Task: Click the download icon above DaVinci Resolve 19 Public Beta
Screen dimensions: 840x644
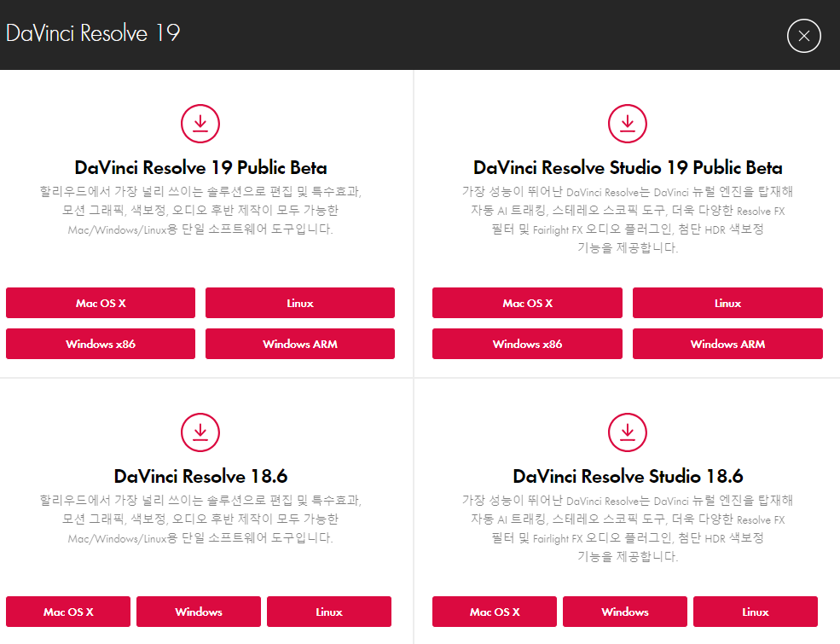Action: click(200, 124)
